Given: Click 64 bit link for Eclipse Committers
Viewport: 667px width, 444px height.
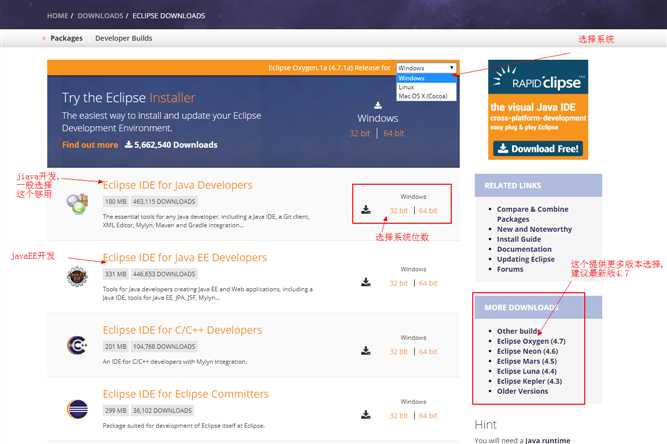Looking at the screenshot, I should click(428, 416).
